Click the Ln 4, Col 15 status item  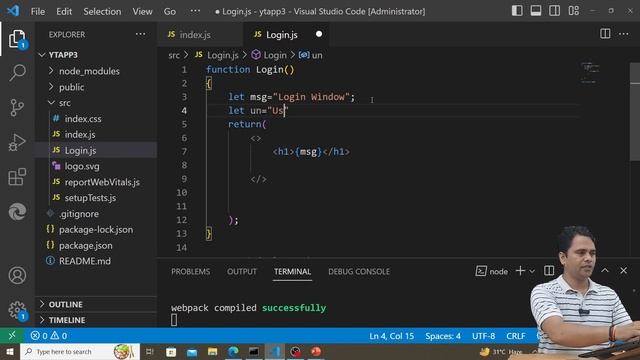coord(391,336)
